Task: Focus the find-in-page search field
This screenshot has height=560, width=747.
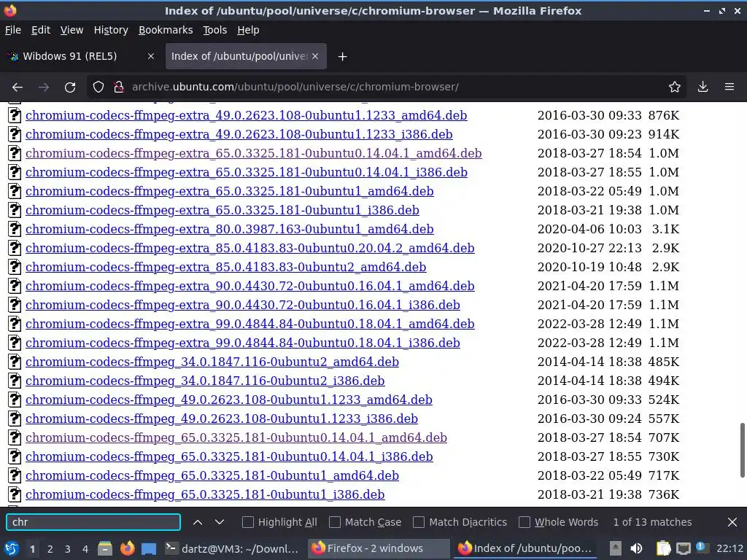Action: click(93, 522)
